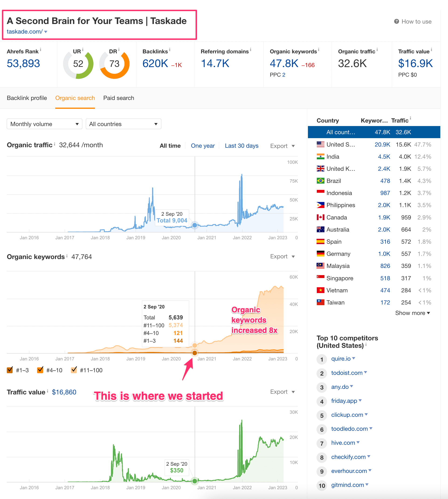Click the Indonesia flag icon
The width and height of the screenshot is (448, 499).
point(320,193)
